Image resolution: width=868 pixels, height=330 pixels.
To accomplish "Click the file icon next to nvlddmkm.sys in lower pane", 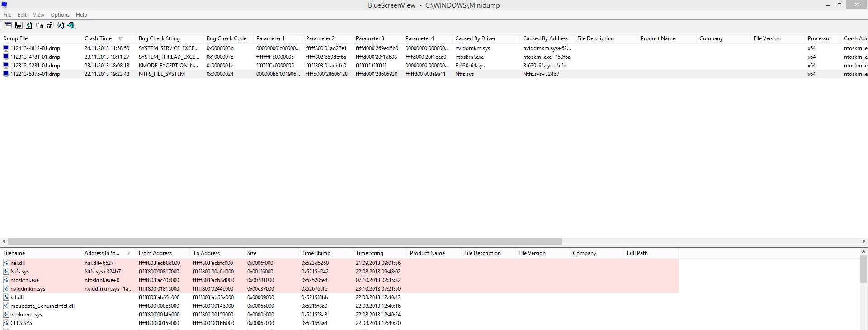I will pos(6,288).
